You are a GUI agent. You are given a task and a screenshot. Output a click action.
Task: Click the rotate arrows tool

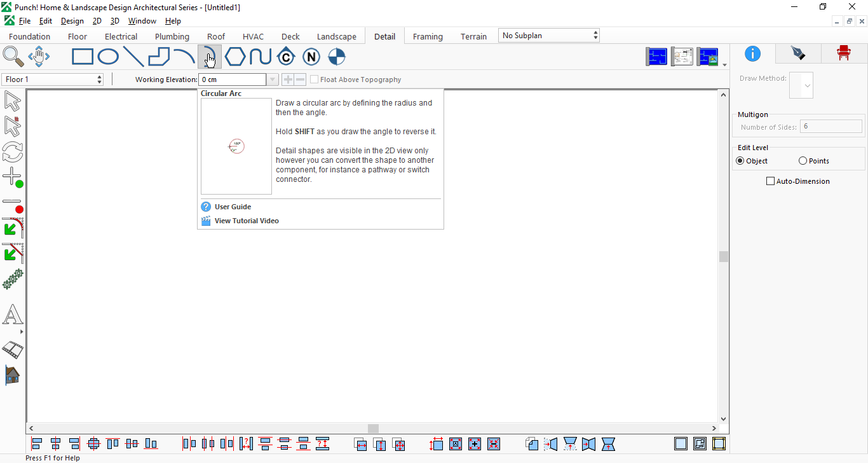coord(13,152)
